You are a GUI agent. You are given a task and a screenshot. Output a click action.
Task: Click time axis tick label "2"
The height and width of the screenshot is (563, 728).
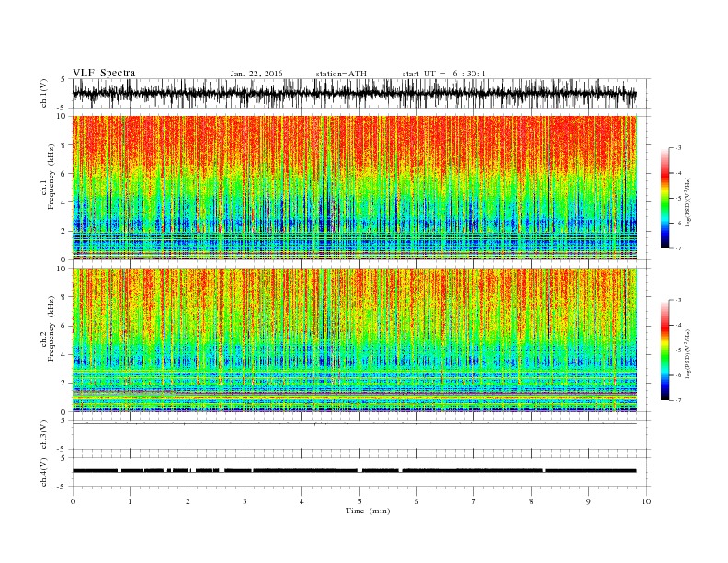(x=188, y=501)
